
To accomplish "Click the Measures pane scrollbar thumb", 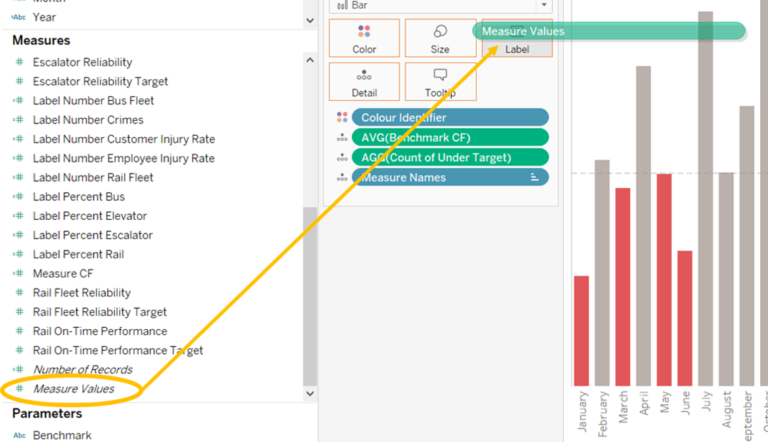I will click(x=310, y=296).
